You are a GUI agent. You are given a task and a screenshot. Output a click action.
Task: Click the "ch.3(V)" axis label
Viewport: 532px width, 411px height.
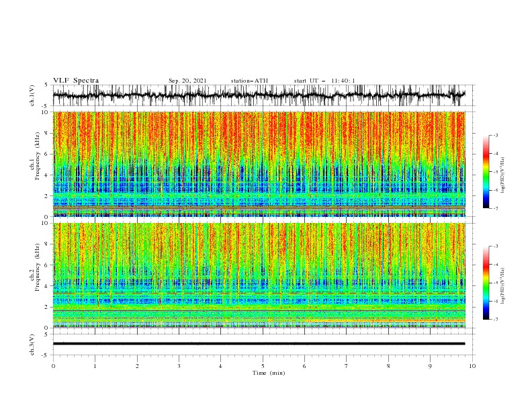click(x=32, y=345)
